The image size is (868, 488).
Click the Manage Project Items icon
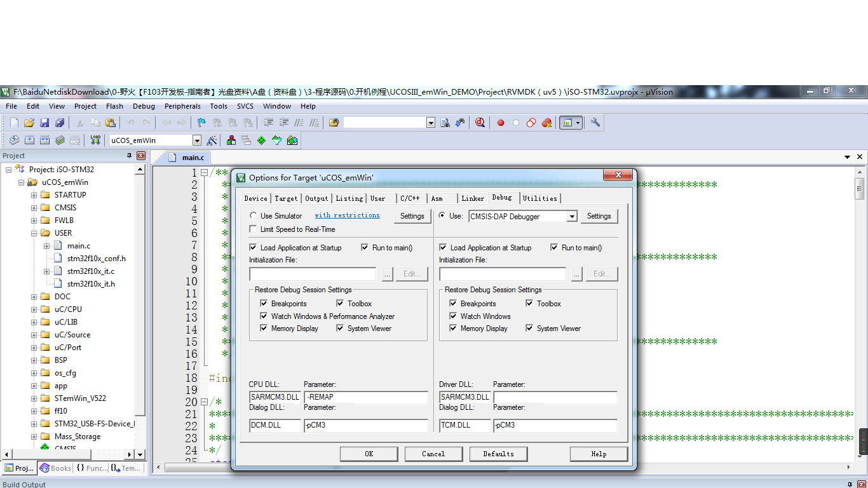click(231, 140)
